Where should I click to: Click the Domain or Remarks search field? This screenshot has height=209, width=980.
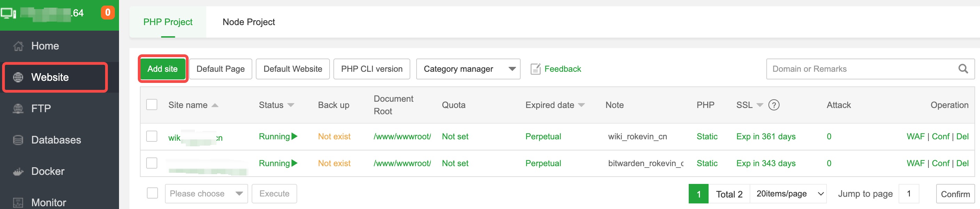860,69
